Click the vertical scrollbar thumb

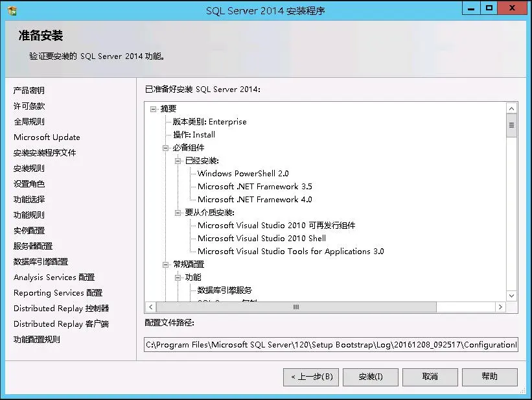(512, 125)
